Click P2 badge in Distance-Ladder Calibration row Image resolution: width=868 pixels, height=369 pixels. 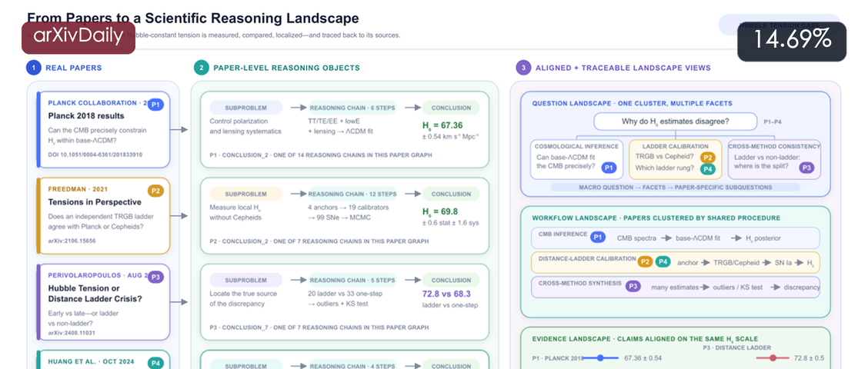point(645,261)
